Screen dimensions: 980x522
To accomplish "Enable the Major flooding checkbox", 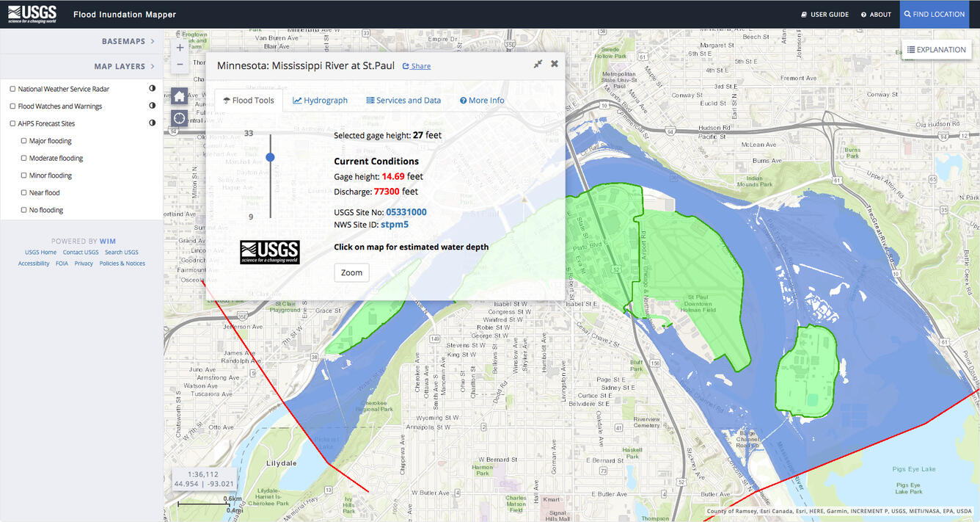I will click(x=24, y=140).
